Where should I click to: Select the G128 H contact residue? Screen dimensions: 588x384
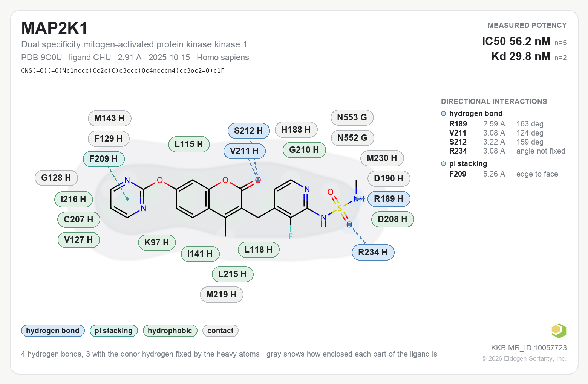tap(56, 178)
